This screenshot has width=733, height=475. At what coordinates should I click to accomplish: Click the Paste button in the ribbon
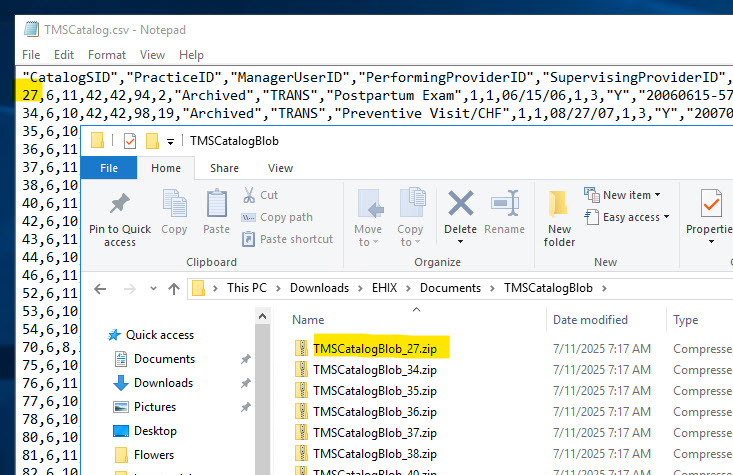[x=216, y=211]
